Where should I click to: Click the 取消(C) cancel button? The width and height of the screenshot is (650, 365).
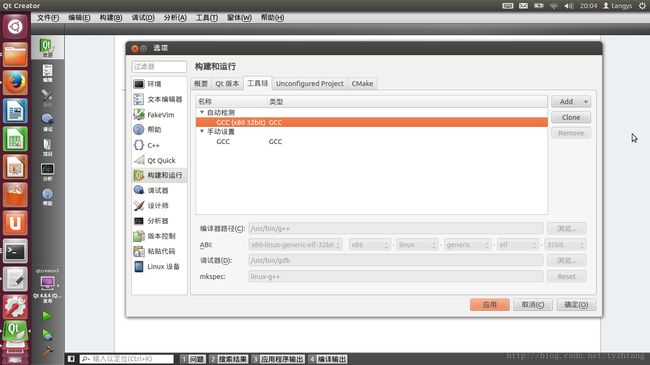533,304
